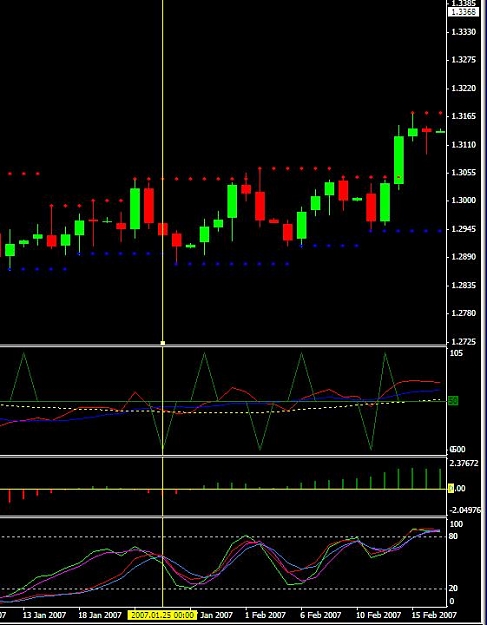Select the 1.3110 price level
Screen dimensions: 487x625
point(463,144)
